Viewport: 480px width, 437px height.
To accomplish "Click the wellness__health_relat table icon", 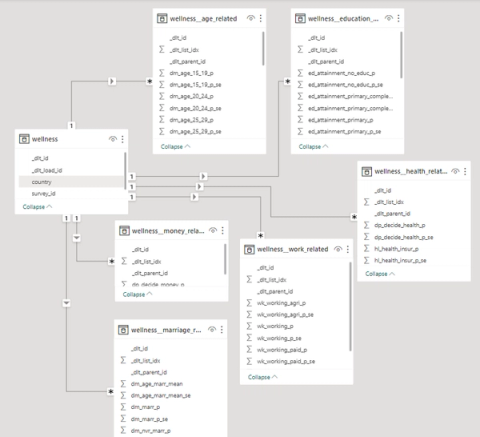I will [367, 172].
